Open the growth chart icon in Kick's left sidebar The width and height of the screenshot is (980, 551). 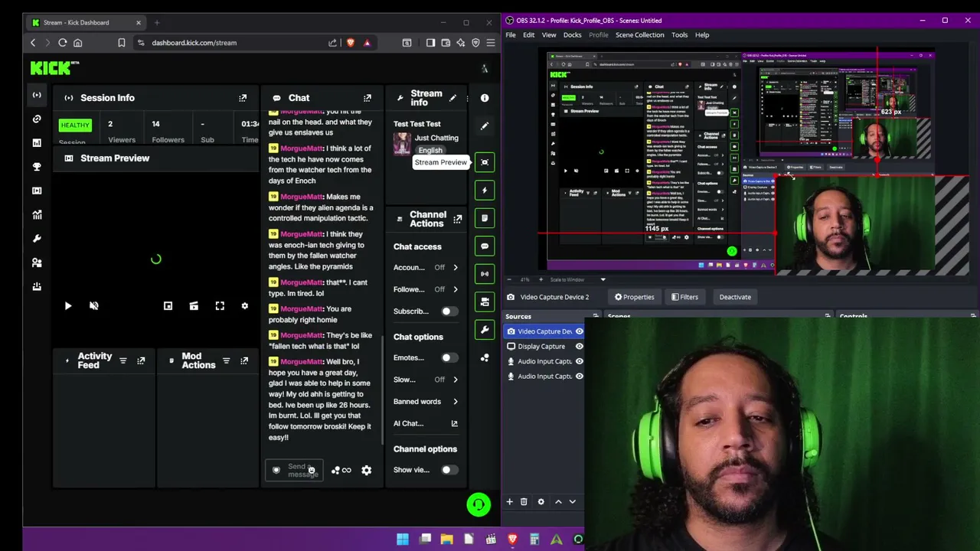coord(37,215)
